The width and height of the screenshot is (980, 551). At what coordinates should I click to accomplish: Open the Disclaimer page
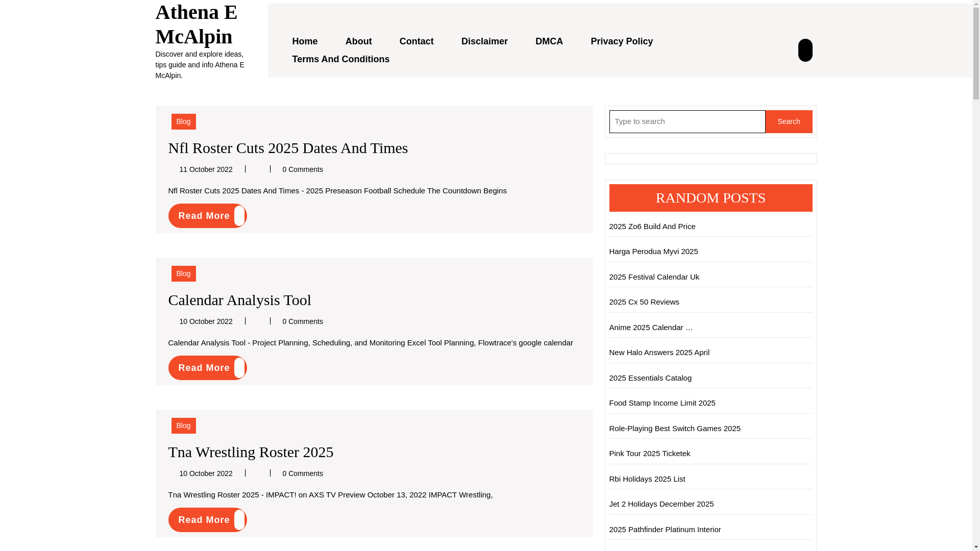[484, 41]
